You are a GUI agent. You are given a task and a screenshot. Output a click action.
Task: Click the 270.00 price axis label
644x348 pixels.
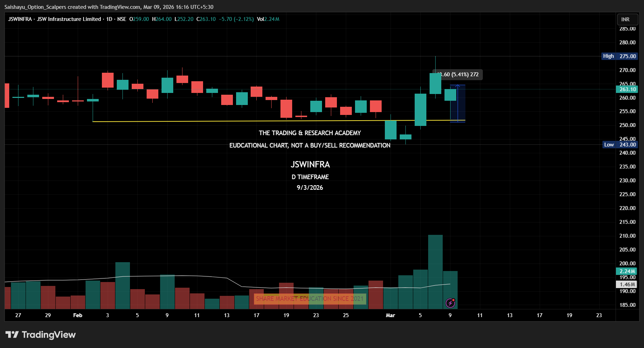pos(627,70)
